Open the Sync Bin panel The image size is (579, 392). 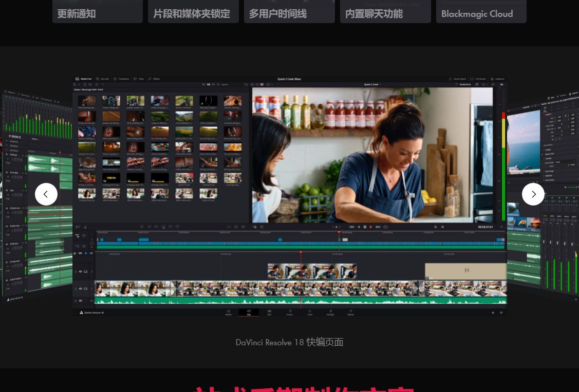pos(103,79)
